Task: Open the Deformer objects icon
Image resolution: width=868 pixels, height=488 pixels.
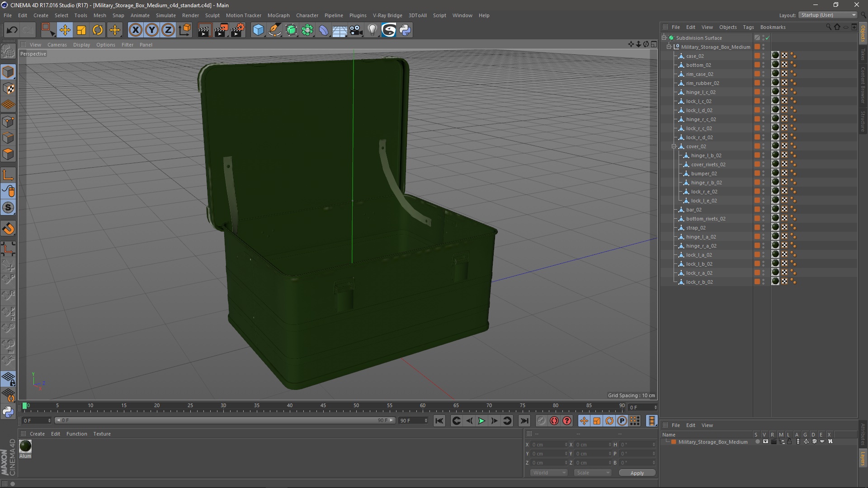Action: click(324, 30)
